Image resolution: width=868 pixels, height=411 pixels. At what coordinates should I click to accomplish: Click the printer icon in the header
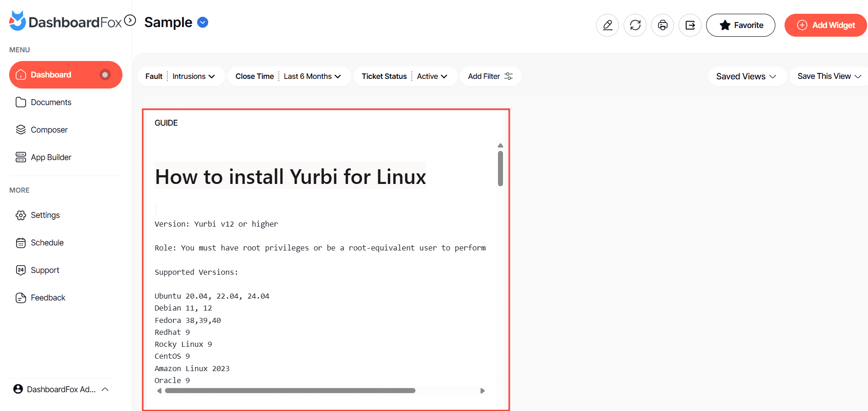663,25
